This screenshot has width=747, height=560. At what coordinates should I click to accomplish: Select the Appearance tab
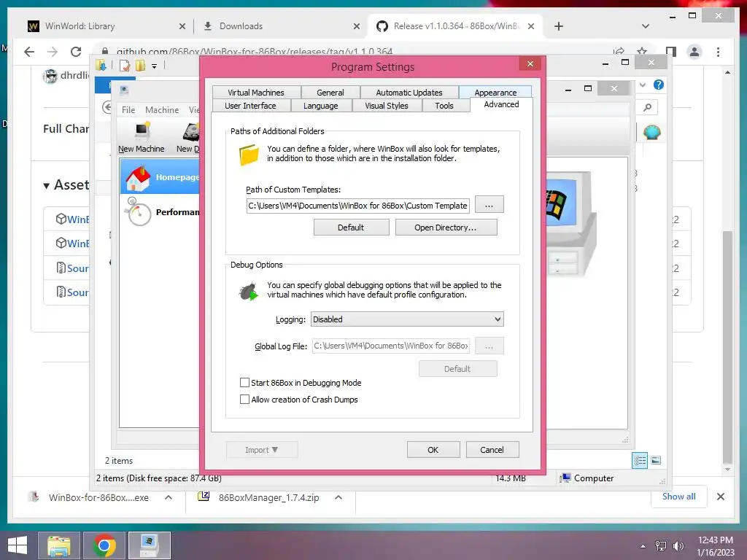click(x=495, y=92)
